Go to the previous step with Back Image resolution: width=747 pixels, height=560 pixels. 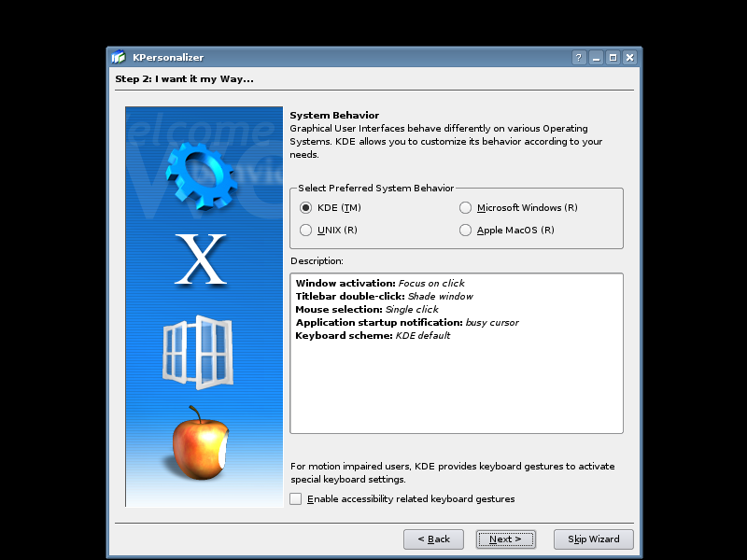pos(433,539)
